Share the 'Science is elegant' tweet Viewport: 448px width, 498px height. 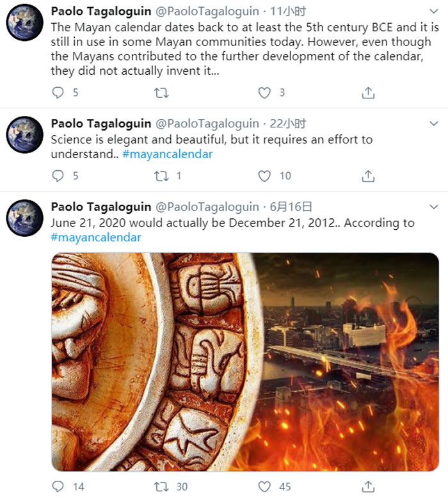368,175
